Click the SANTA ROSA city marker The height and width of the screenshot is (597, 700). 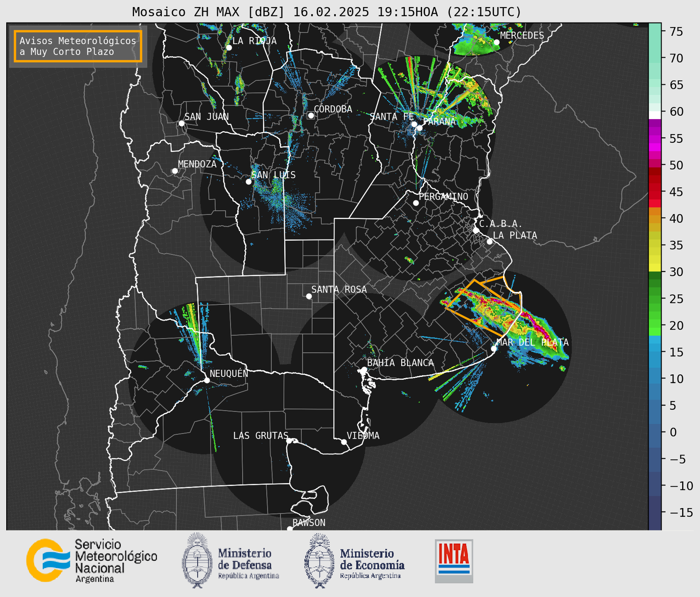[x=309, y=296]
